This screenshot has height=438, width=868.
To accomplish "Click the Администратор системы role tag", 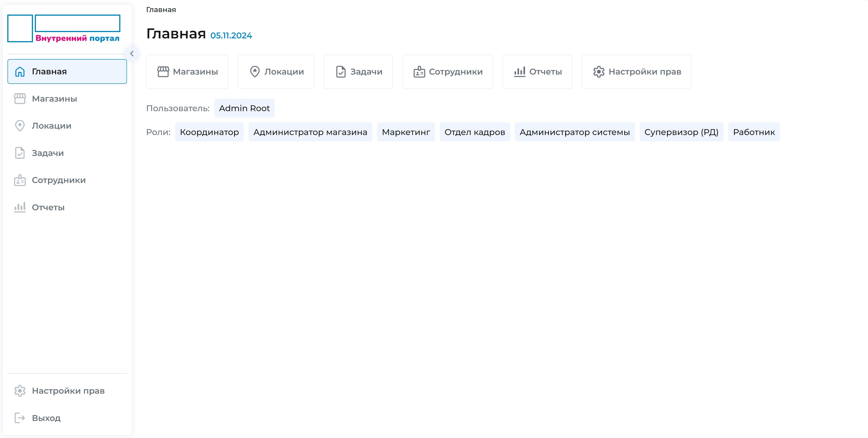I will [575, 132].
